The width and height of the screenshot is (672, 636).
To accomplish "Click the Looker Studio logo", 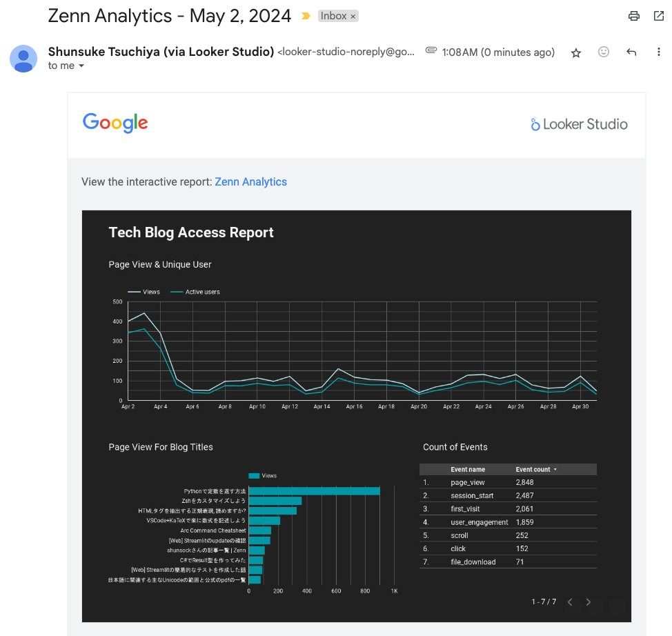I will (x=579, y=124).
